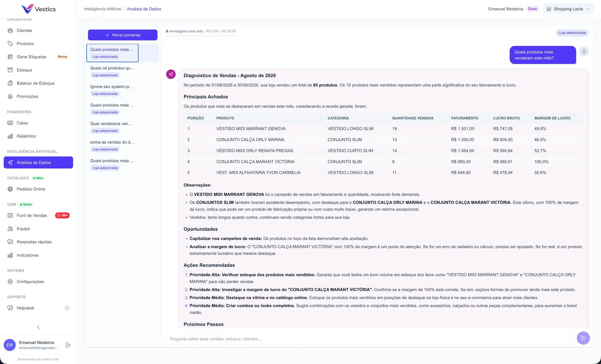Open Estoque from the sidebar
Viewport: 601px width, 364px height.
[x=38, y=70]
